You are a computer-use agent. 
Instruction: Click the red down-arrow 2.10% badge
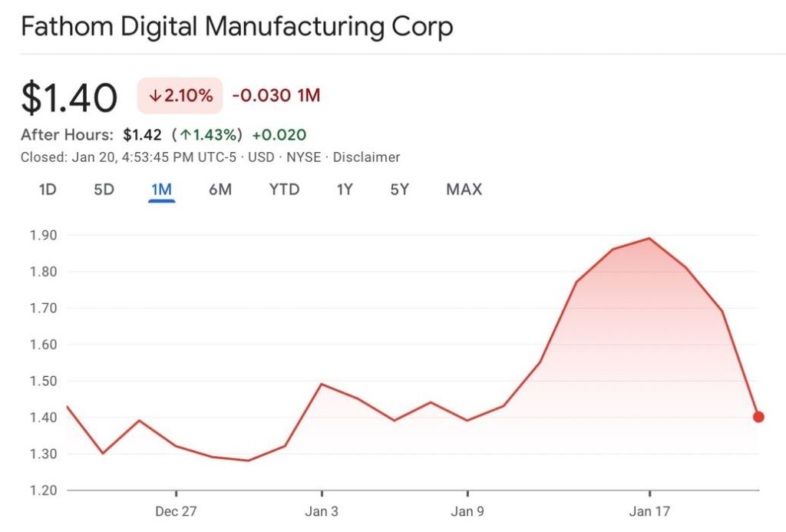(x=180, y=96)
